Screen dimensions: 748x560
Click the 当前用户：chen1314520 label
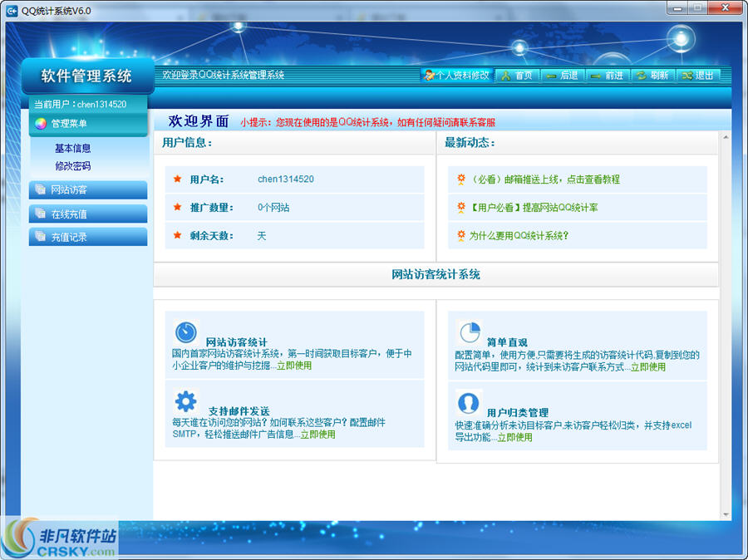(80, 104)
